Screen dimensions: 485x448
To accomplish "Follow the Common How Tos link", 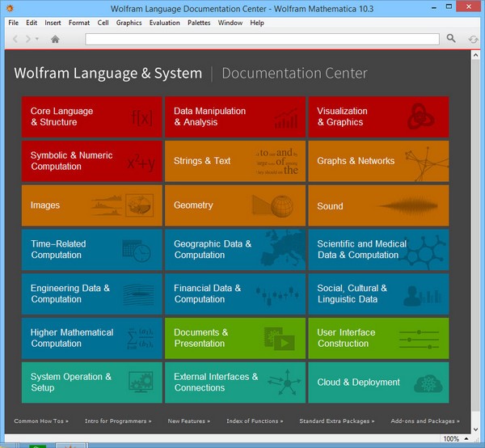I will coord(41,421).
